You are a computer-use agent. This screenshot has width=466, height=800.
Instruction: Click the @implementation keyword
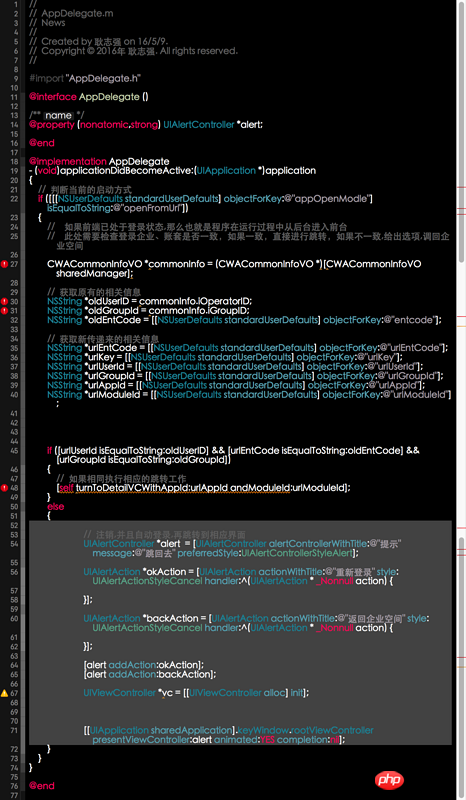click(68, 161)
